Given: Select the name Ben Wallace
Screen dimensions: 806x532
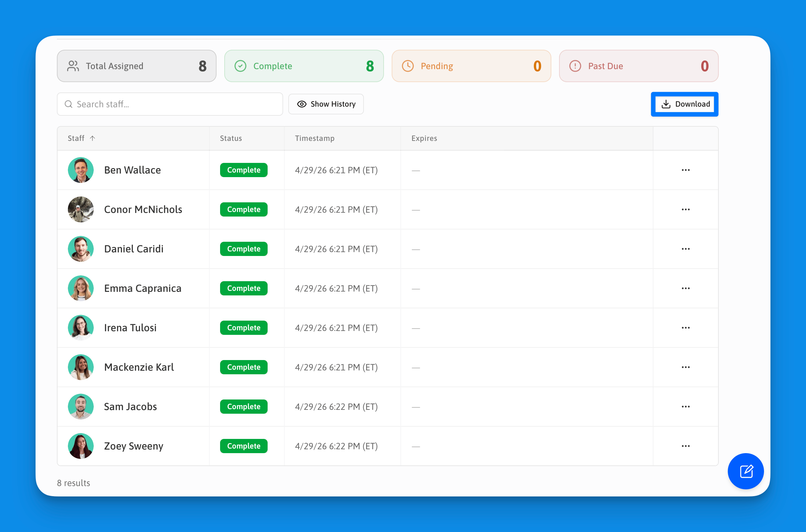Looking at the screenshot, I should pos(132,170).
